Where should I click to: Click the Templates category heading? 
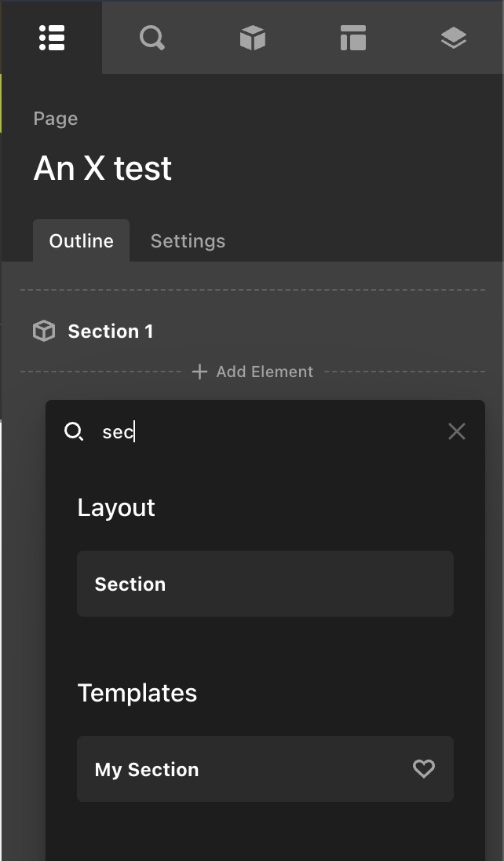coord(137,693)
